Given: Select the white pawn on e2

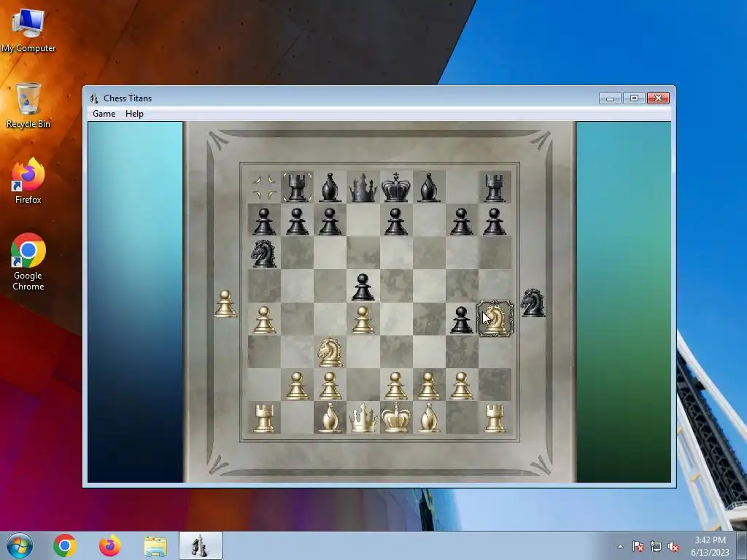Looking at the screenshot, I should click(x=396, y=385).
